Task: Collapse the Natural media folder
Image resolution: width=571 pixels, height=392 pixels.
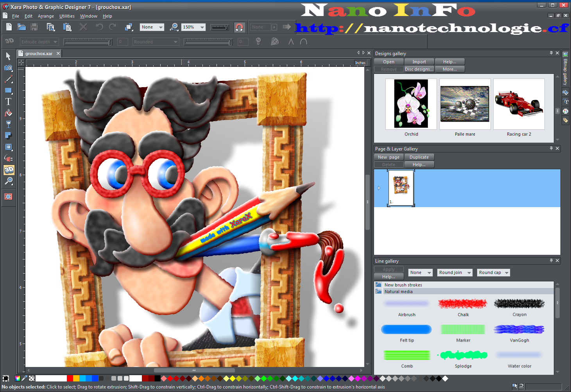Action: [x=378, y=292]
